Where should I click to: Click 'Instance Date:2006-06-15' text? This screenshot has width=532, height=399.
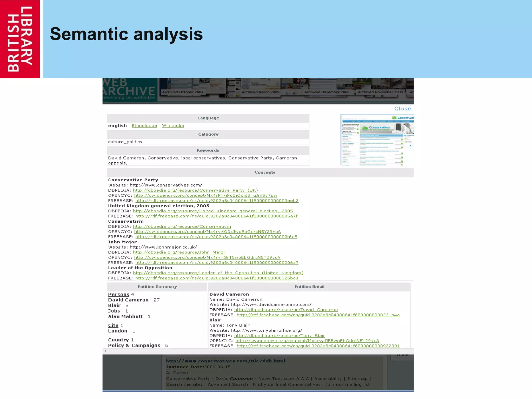pos(198,367)
